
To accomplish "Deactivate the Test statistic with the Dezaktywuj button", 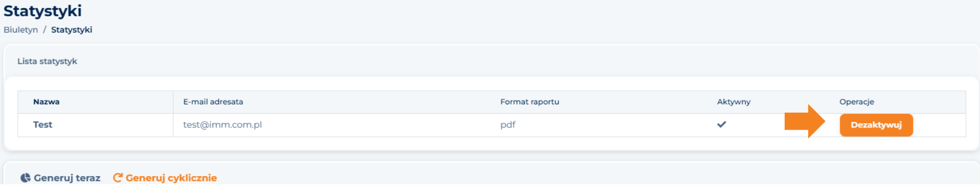I will pyautogui.click(x=876, y=125).
